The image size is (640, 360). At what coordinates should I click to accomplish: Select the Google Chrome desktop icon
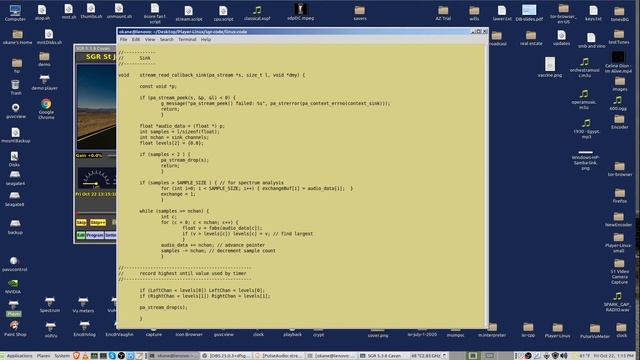(46, 109)
